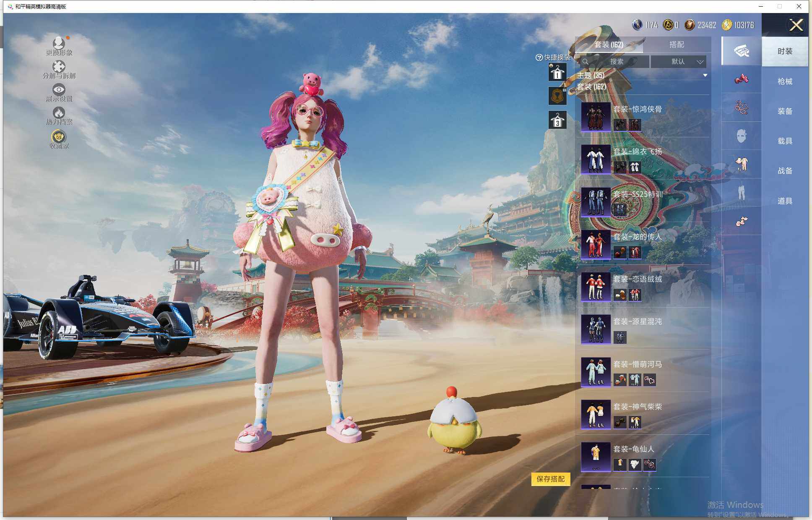Viewport: 812px width, 520px height.
Task: Select the outfit set box icon
Action: click(741, 51)
